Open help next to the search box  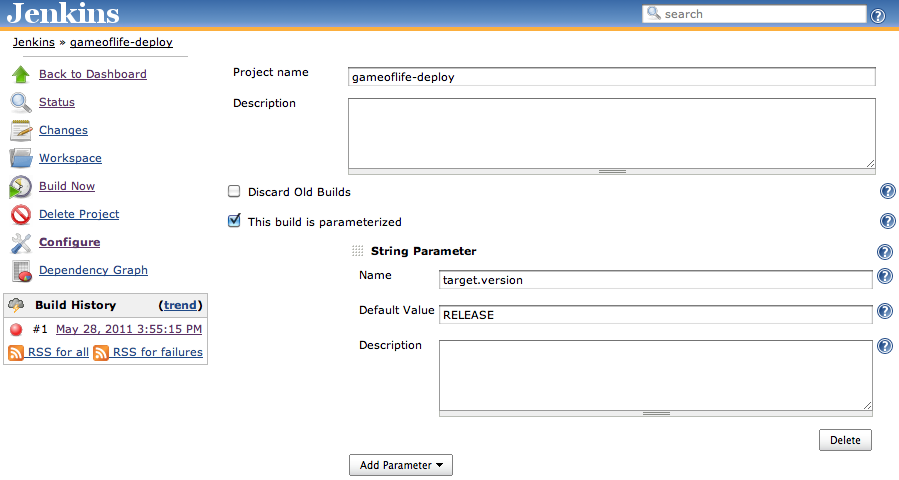(x=878, y=15)
